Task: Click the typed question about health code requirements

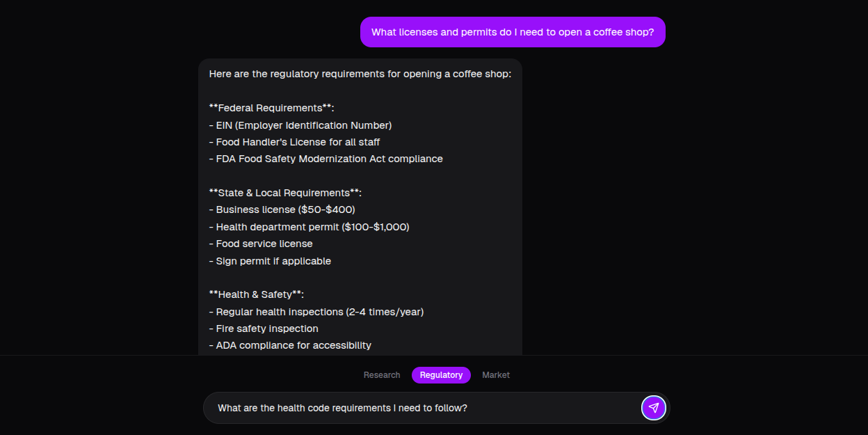Action: [342, 408]
